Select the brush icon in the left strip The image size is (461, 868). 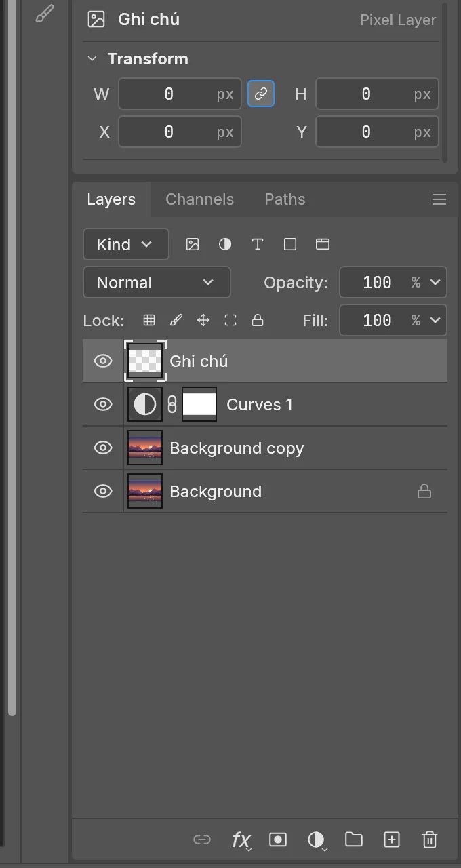click(x=45, y=14)
